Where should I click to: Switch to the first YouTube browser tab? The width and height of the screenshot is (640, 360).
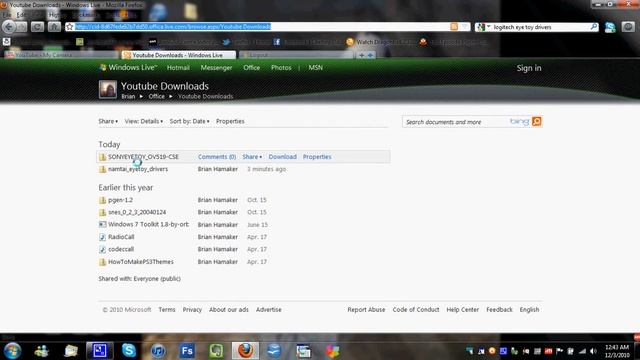click(61, 55)
